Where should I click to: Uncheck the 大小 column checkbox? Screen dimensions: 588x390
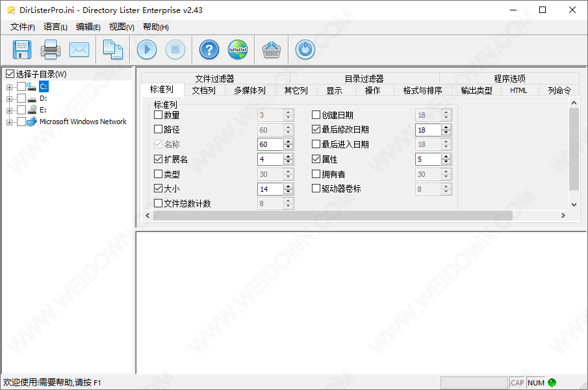pos(159,188)
